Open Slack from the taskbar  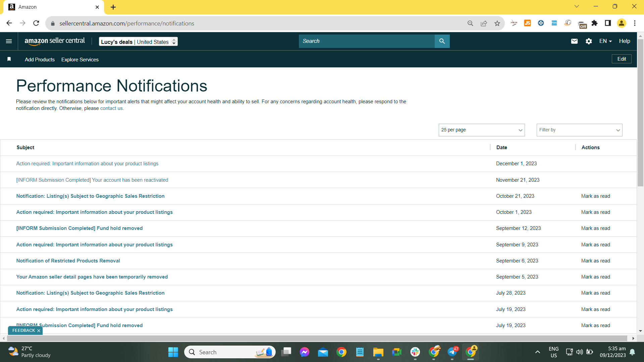tap(415, 352)
